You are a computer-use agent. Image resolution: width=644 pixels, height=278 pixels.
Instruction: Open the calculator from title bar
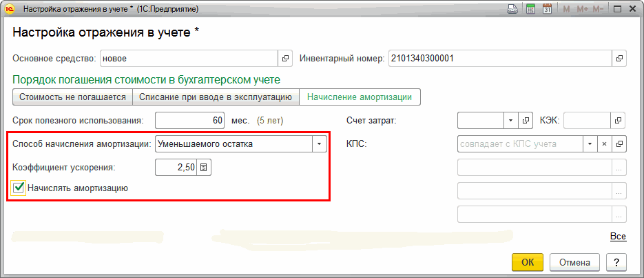click(530, 10)
